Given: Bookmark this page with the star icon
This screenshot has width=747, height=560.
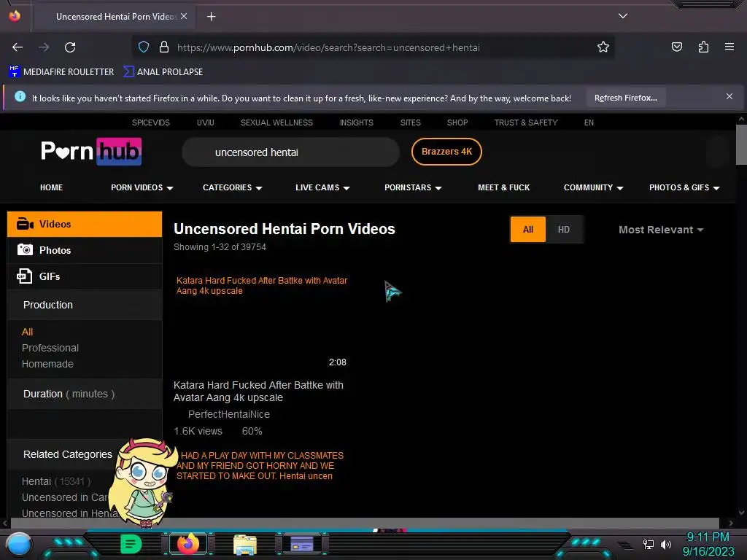Looking at the screenshot, I should [x=603, y=47].
